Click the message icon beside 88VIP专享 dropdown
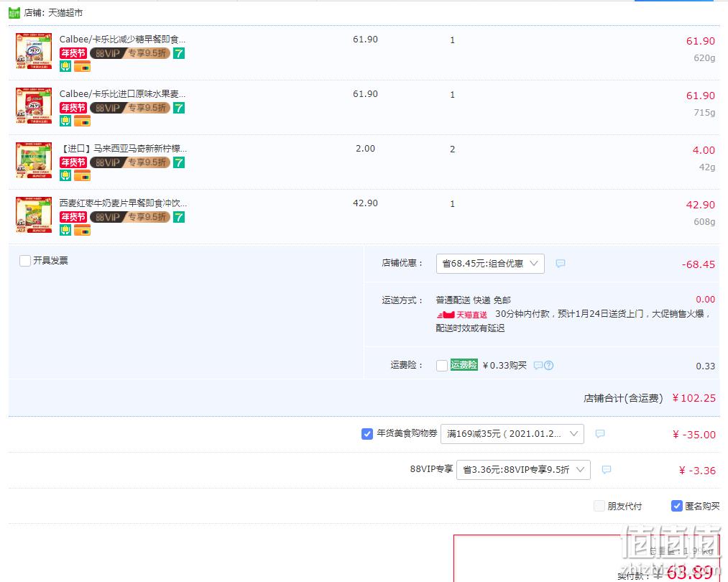Screen dimensions: 728x582 (x=607, y=470)
